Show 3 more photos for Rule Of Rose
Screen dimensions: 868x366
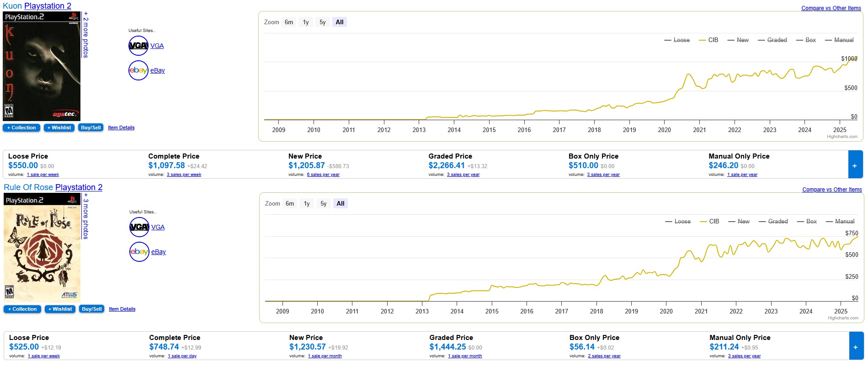pos(85,216)
